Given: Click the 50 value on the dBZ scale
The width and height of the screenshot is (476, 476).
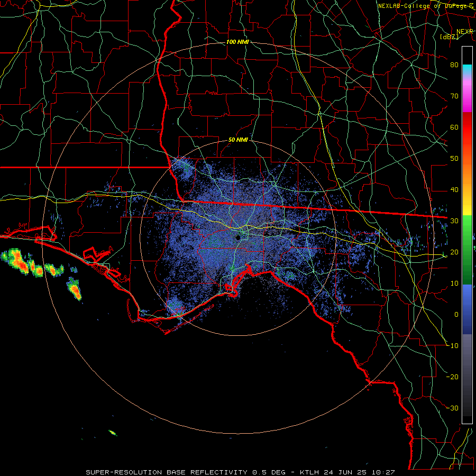Looking at the screenshot, I should coord(454,159).
